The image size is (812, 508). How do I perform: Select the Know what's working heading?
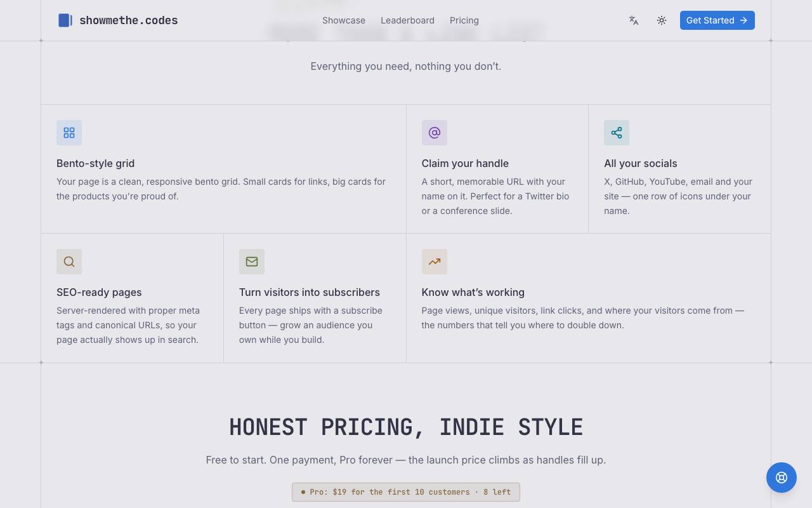click(473, 292)
